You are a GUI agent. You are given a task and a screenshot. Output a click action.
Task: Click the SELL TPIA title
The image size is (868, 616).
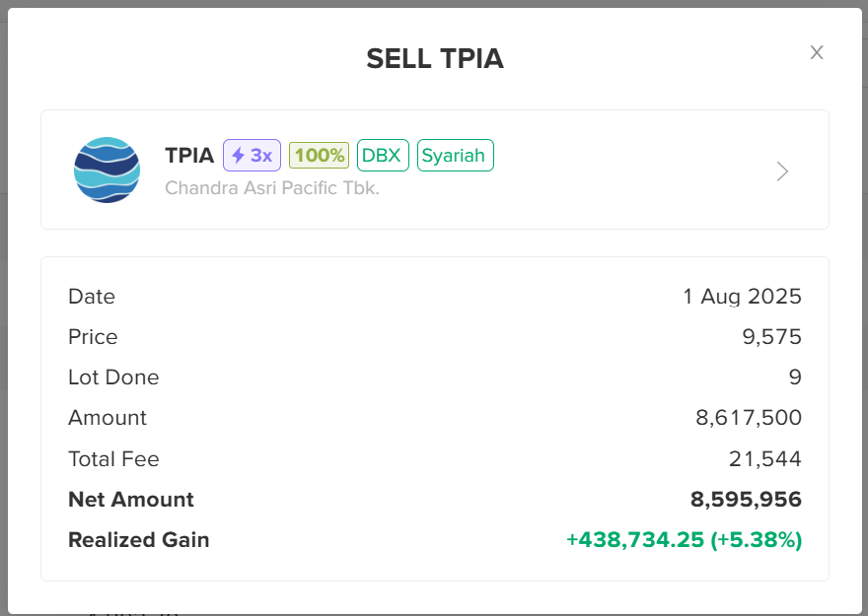(435, 58)
